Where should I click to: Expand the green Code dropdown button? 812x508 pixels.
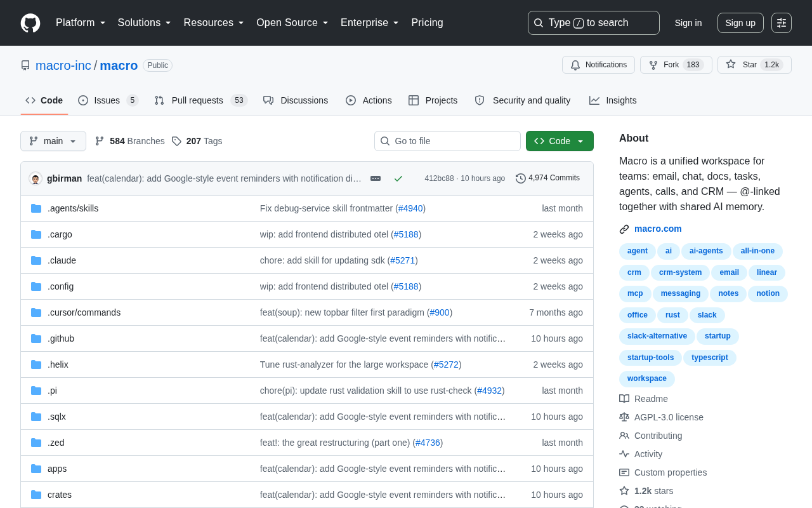560,141
